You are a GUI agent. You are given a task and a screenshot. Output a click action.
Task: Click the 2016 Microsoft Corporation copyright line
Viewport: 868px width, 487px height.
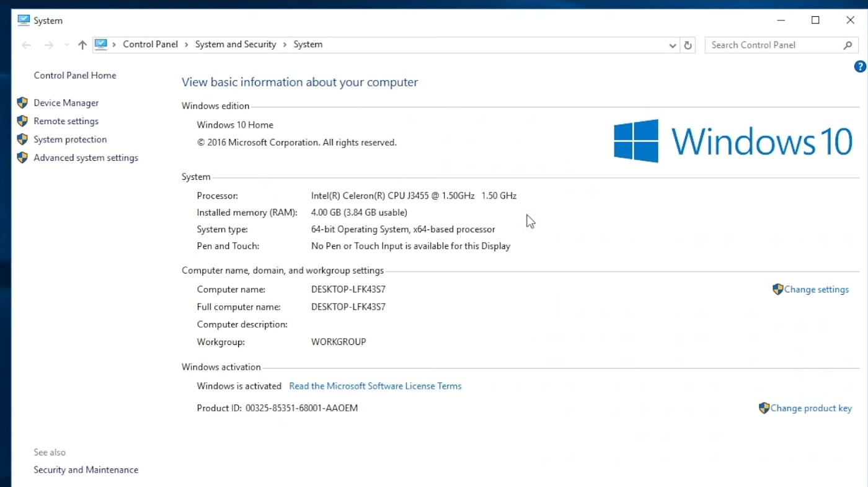pos(296,143)
